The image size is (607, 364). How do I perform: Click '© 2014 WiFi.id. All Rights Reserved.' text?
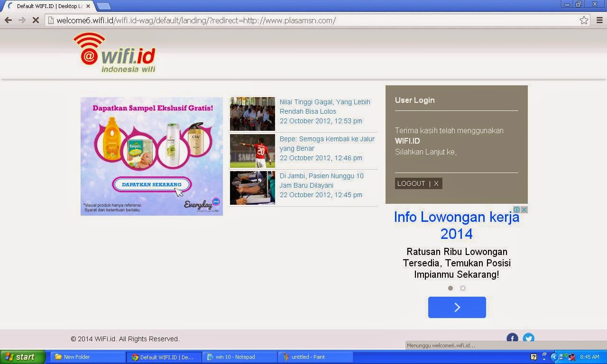tap(125, 339)
